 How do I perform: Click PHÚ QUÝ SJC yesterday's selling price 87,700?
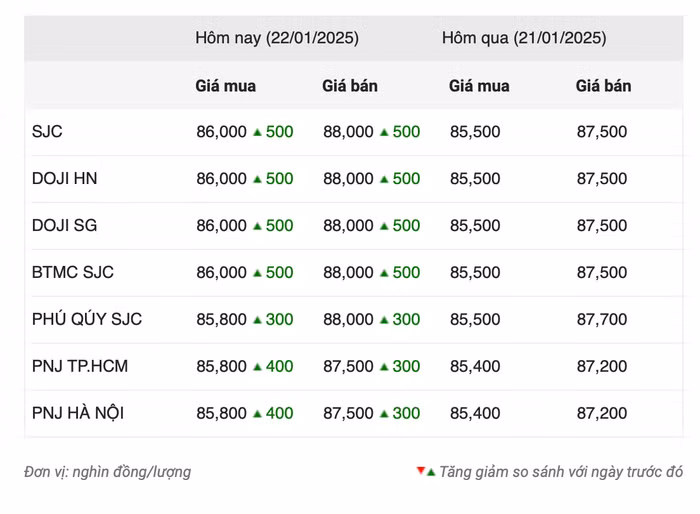click(602, 320)
